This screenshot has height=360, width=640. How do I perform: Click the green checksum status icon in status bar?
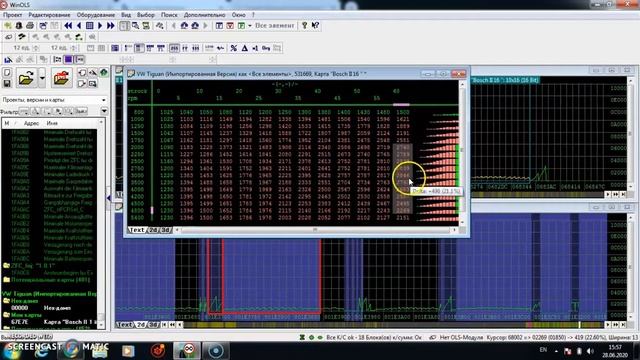[302, 338]
